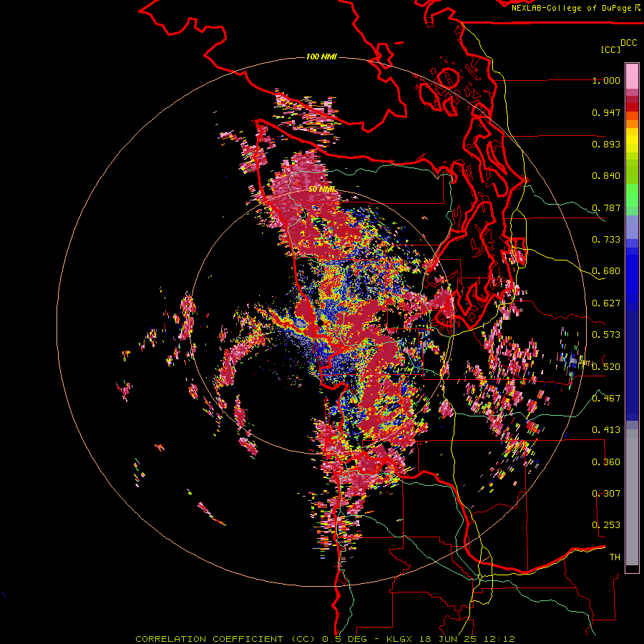The width and height of the screenshot is (644, 644).
Task: Select the 0.680 scale value
Action: pos(606,270)
